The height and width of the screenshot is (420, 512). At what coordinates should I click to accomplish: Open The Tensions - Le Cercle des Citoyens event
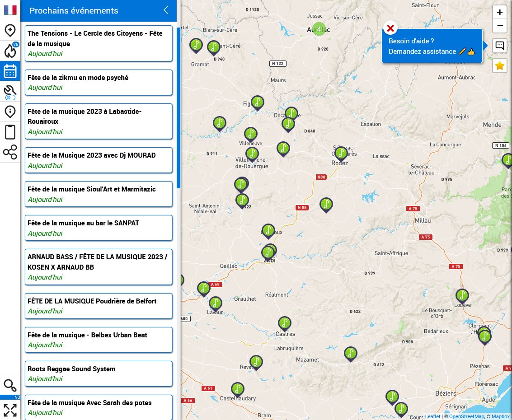coord(99,43)
